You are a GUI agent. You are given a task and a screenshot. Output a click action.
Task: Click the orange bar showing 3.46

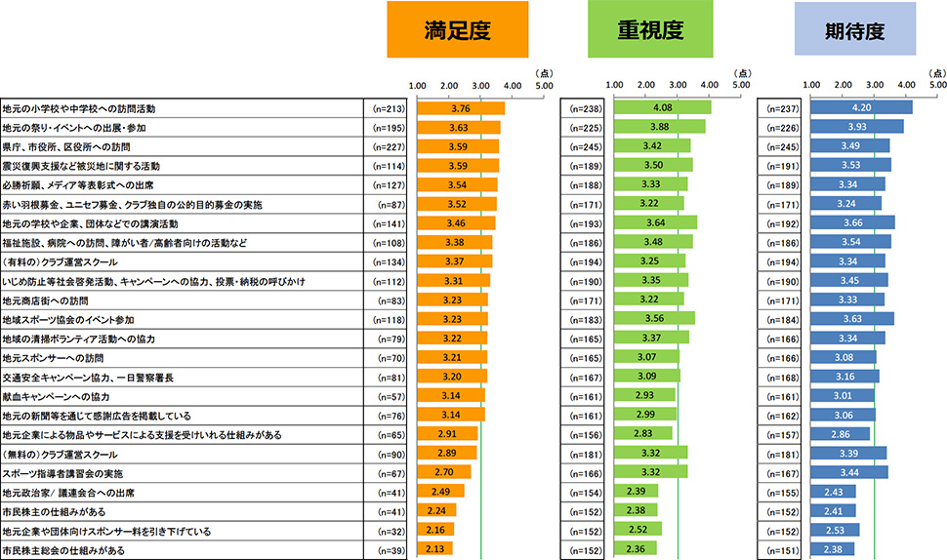(456, 223)
